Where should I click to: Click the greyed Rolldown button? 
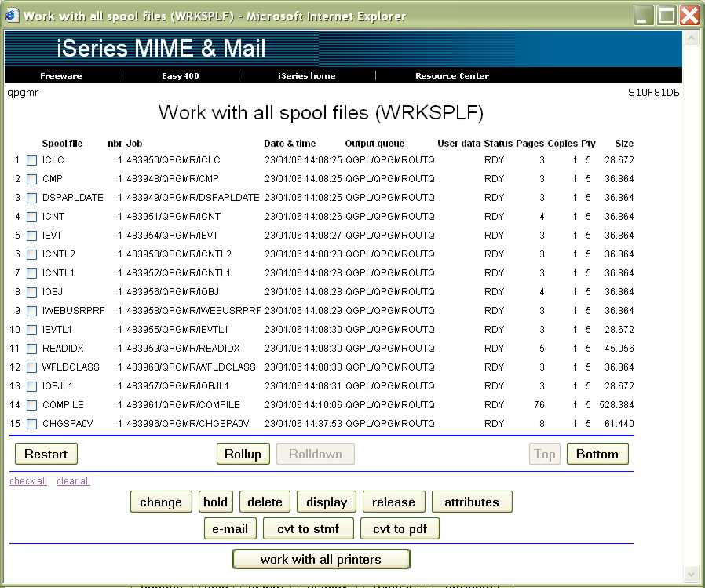pos(315,454)
